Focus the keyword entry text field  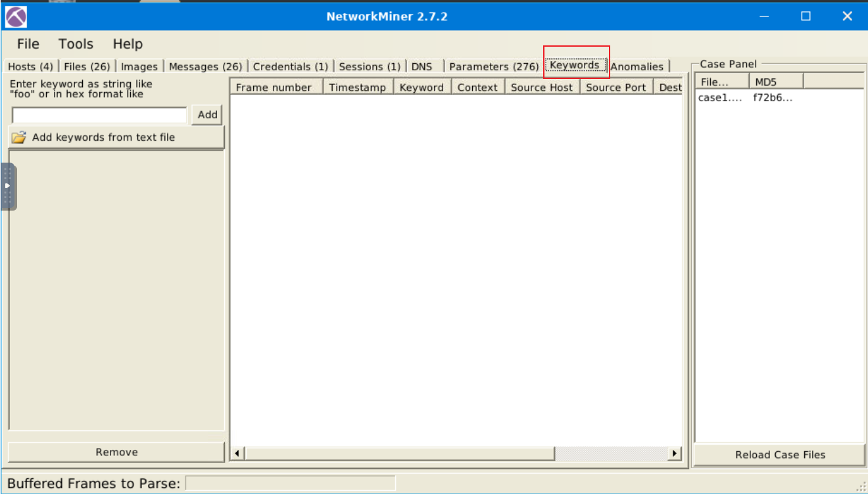pos(100,115)
